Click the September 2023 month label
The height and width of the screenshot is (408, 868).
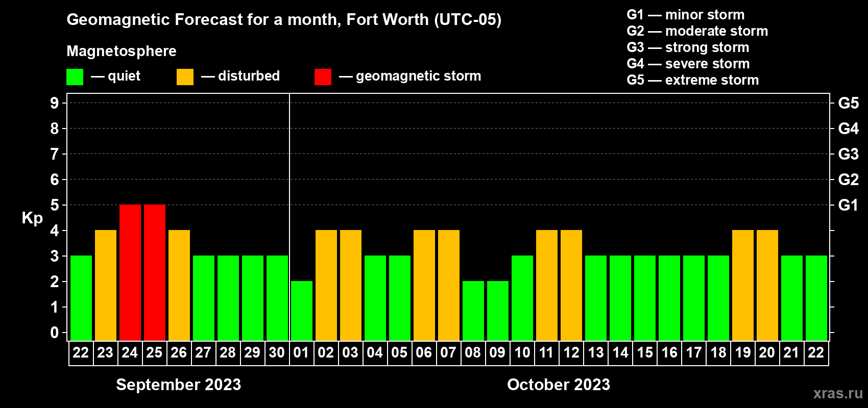pyautogui.click(x=179, y=385)
